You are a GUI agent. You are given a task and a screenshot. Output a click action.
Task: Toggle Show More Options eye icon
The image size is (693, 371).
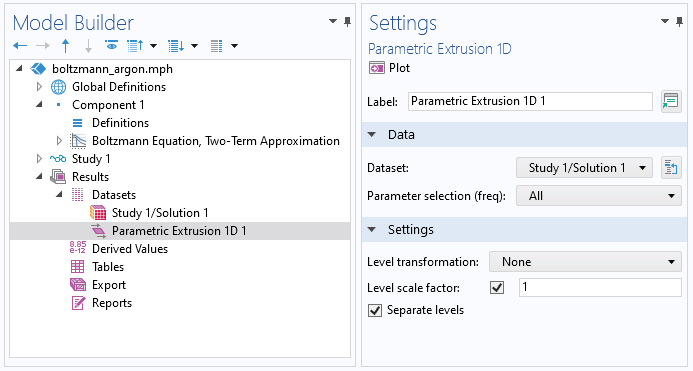(111, 45)
